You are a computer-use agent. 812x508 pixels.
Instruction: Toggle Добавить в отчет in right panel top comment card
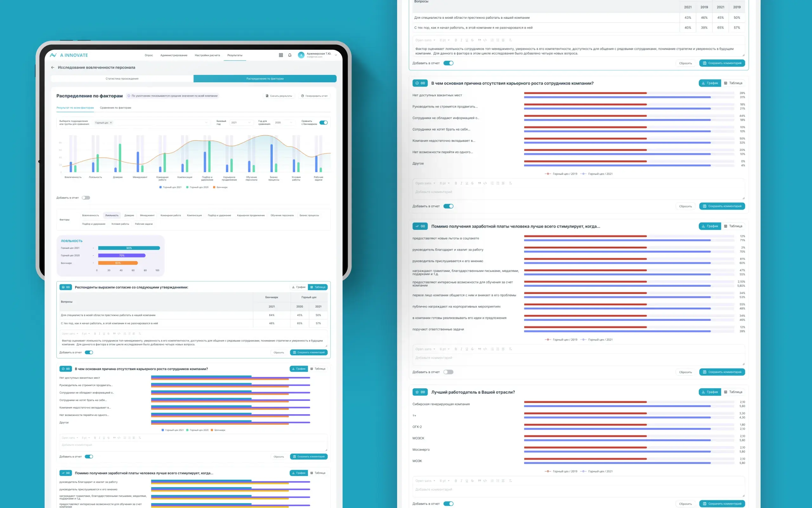448,63
